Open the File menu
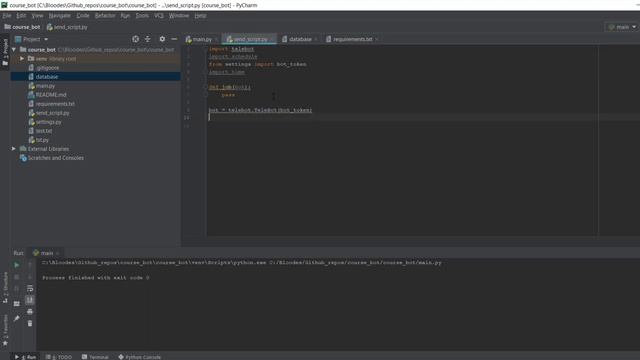 [x=7, y=16]
